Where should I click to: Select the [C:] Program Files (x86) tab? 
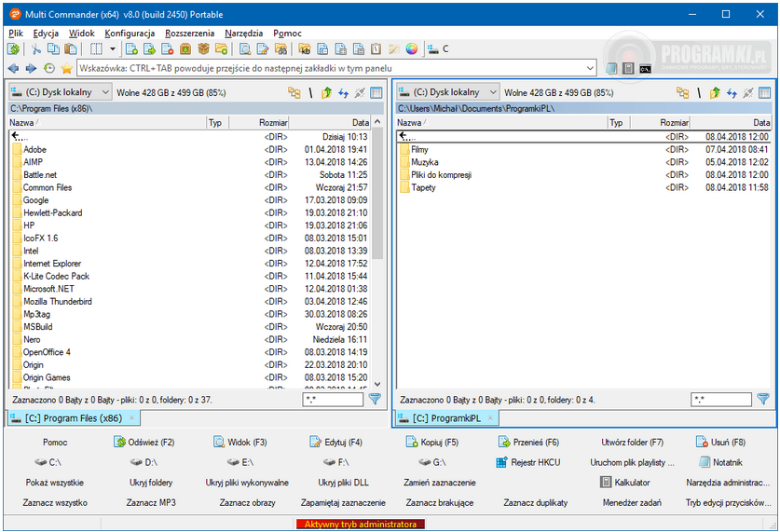[x=74, y=418]
